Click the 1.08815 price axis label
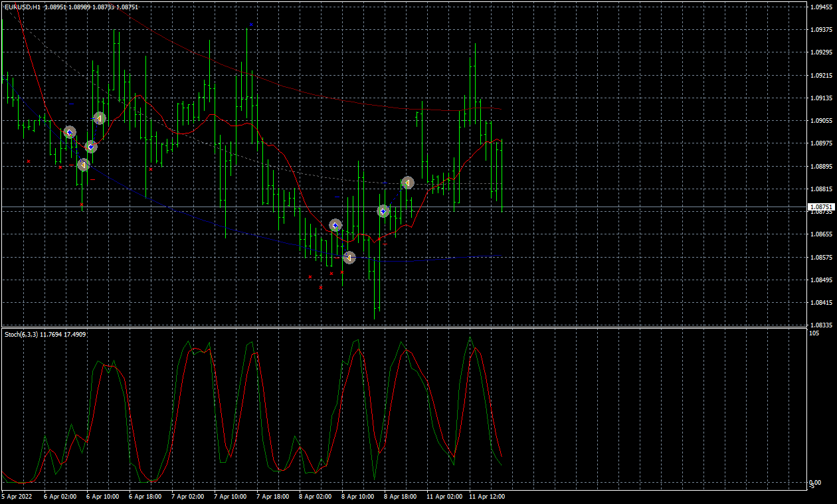The width and height of the screenshot is (837, 504). (821, 189)
